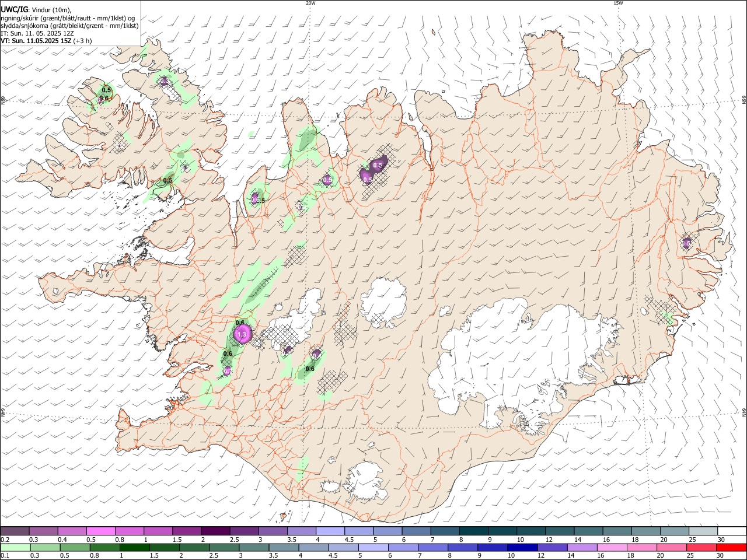This screenshot has height=560, width=747.
Task: Click the title text "UWC/IG: Vindur (10m)"
Action: [x=36, y=9]
